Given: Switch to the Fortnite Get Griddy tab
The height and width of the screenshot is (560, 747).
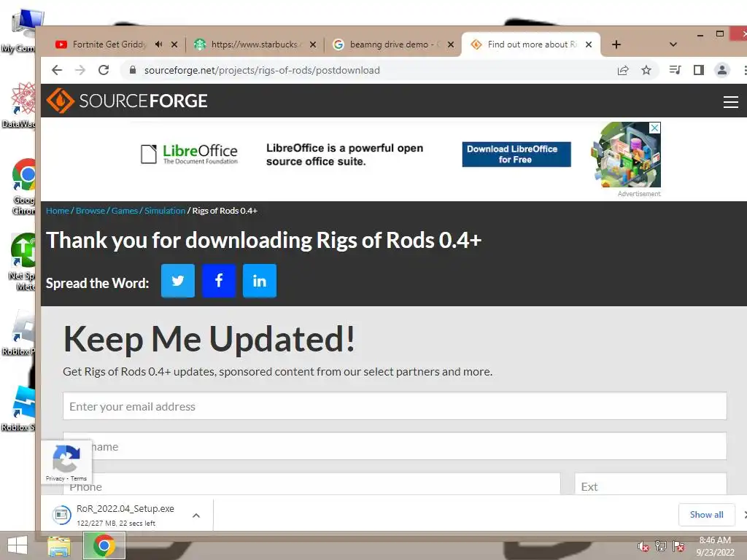Looking at the screenshot, I should (109, 44).
